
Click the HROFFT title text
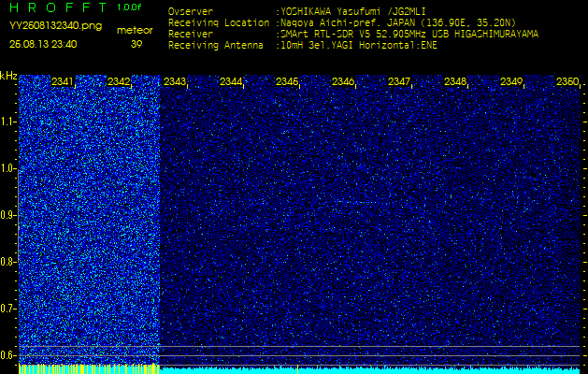pos(59,7)
